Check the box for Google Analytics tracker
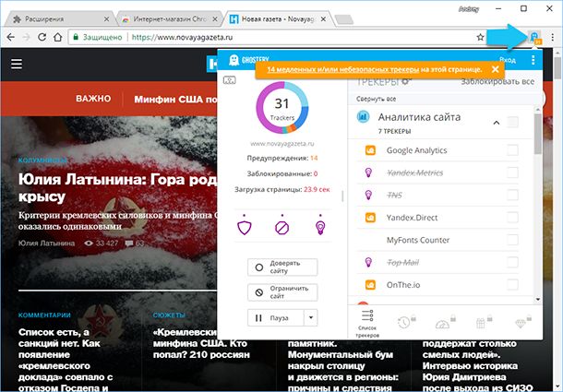563x392 pixels. tap(512, 150)
